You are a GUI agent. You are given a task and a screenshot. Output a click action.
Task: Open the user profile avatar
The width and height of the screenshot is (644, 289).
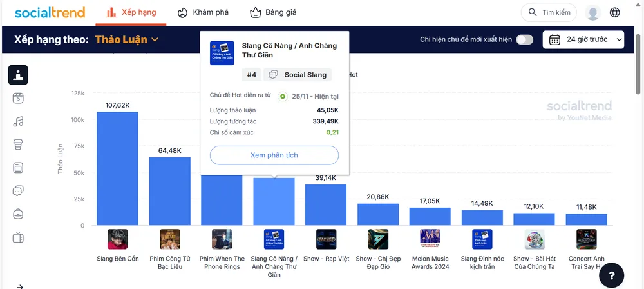click(592, 12)
